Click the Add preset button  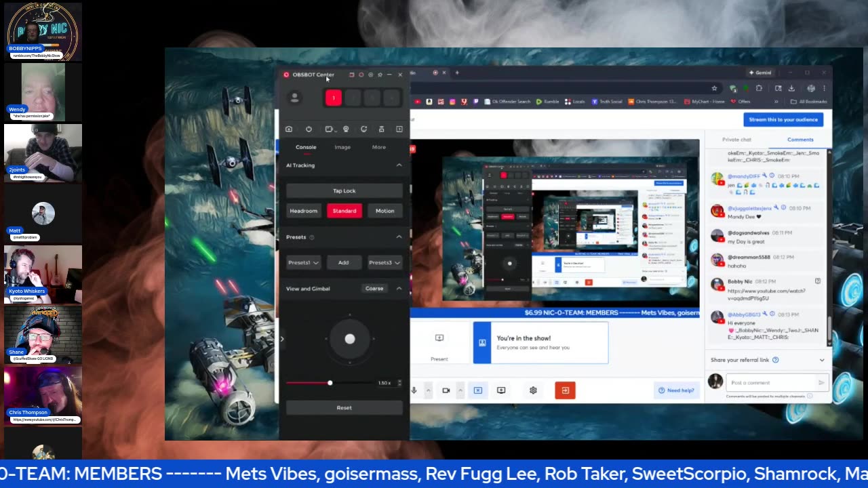pos(343,262)
